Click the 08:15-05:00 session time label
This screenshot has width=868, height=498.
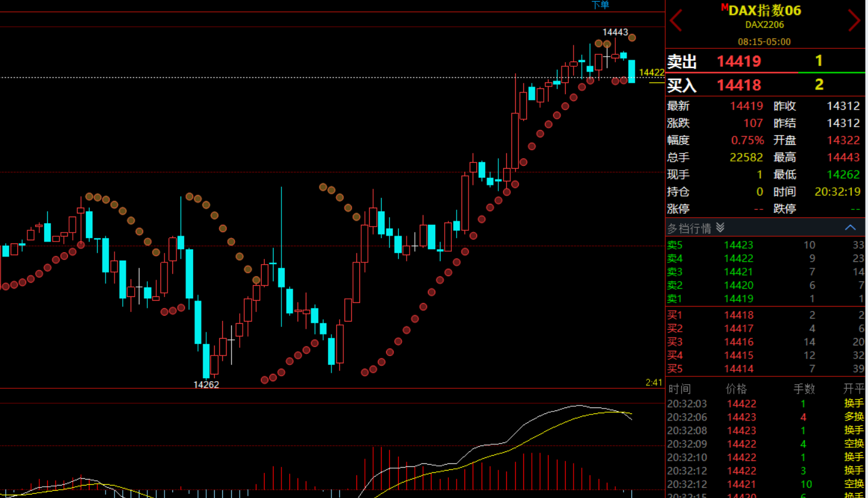(764, 42)
